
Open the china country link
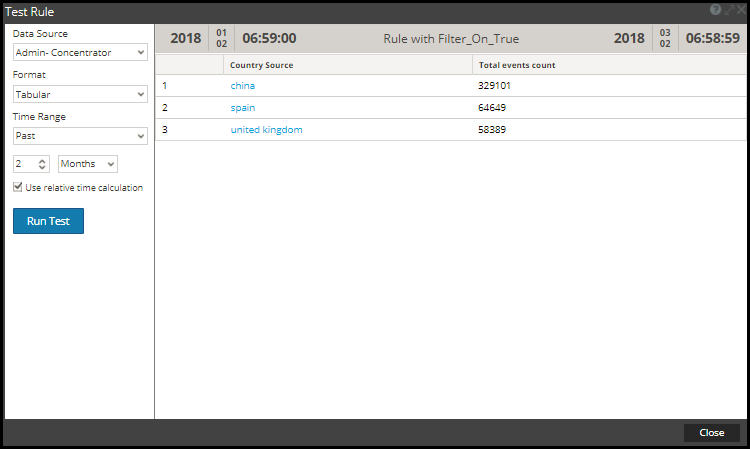click(243, 86)
